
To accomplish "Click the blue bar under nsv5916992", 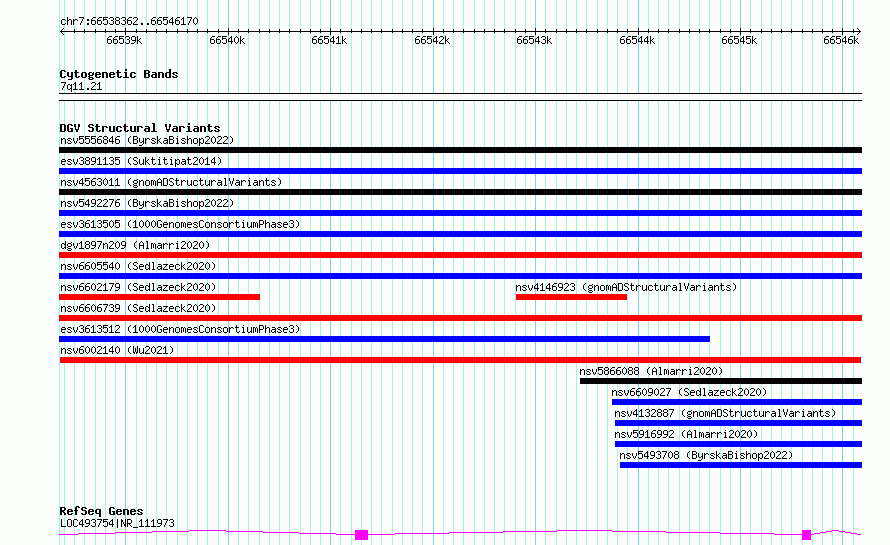I will [738, 444].
